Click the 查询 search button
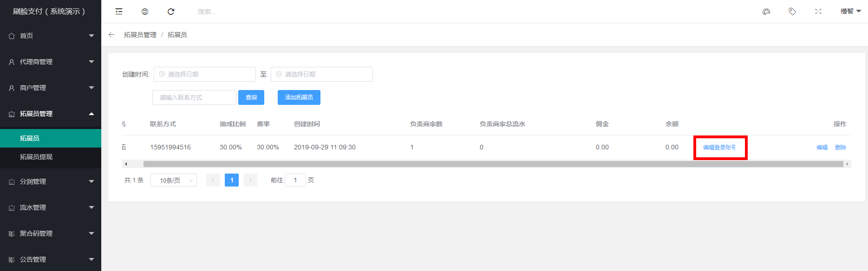The image size is (868, 271). (x=251, y=97)
